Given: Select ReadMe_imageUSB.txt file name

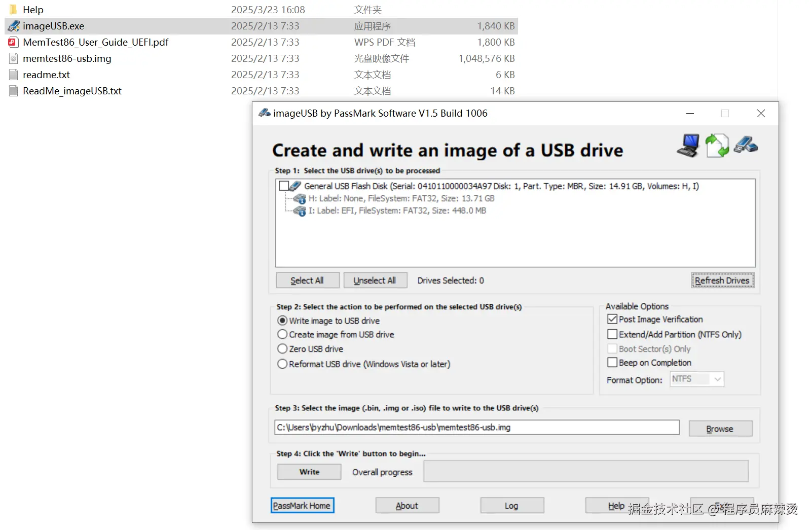Looking at the screenshot, I should point(72,91).
